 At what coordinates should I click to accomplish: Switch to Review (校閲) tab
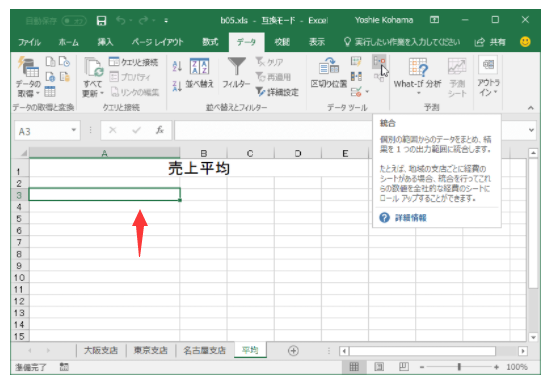tap(282, 42)
